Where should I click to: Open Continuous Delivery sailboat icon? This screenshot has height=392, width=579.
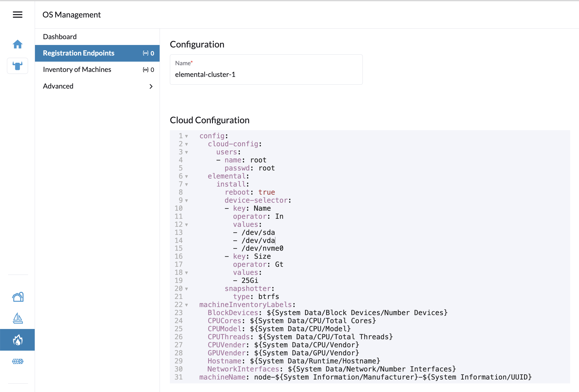[x=18, y=318]
